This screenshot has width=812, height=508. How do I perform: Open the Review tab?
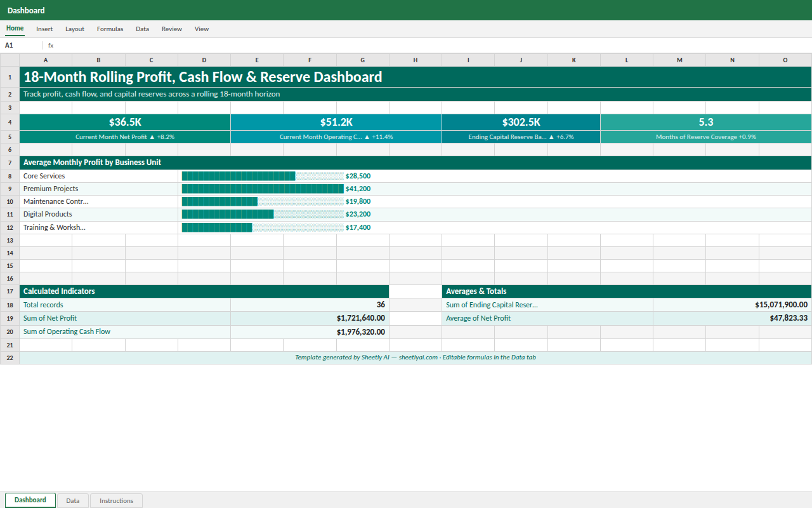171,29
